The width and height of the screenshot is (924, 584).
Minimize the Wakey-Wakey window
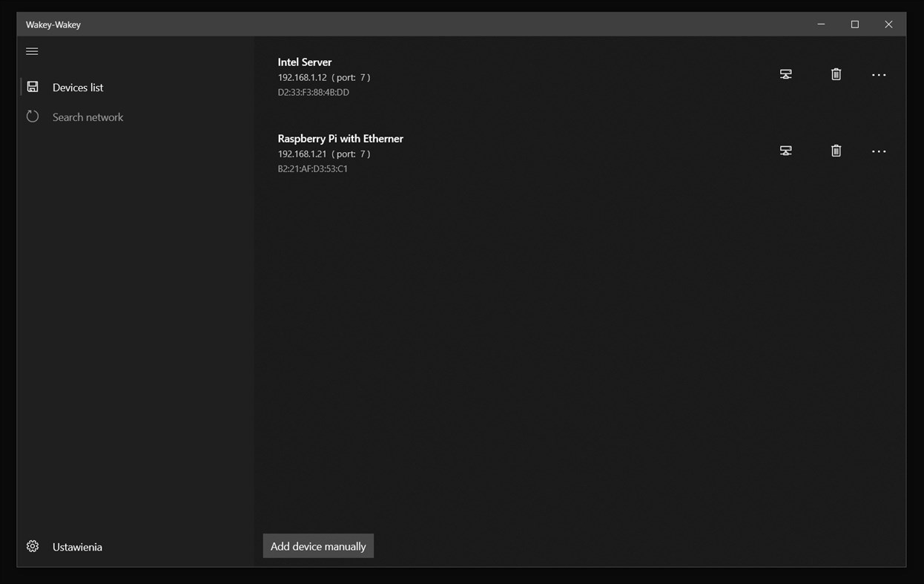[x=820, y=24]
